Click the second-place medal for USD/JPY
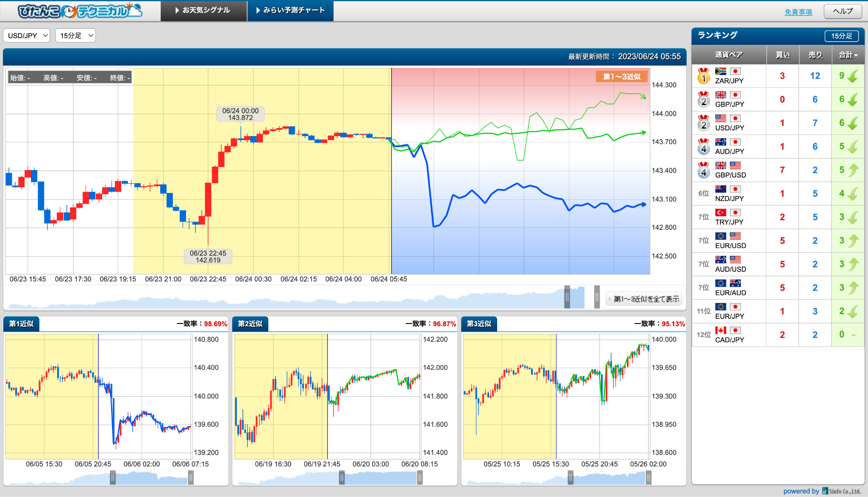This screenshot has width=868, height=497. (704, 123)
